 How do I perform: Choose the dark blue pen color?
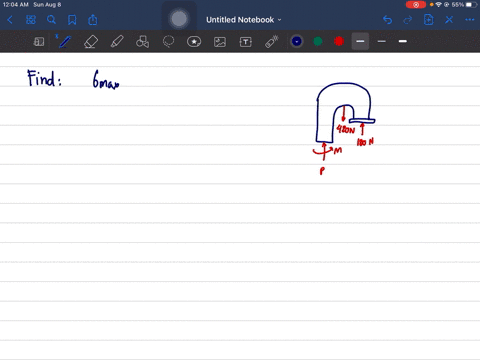tap(297, 41)
